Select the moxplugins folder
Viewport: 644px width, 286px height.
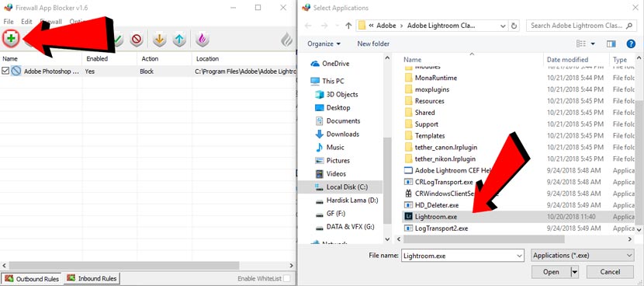tap(432, 89)
